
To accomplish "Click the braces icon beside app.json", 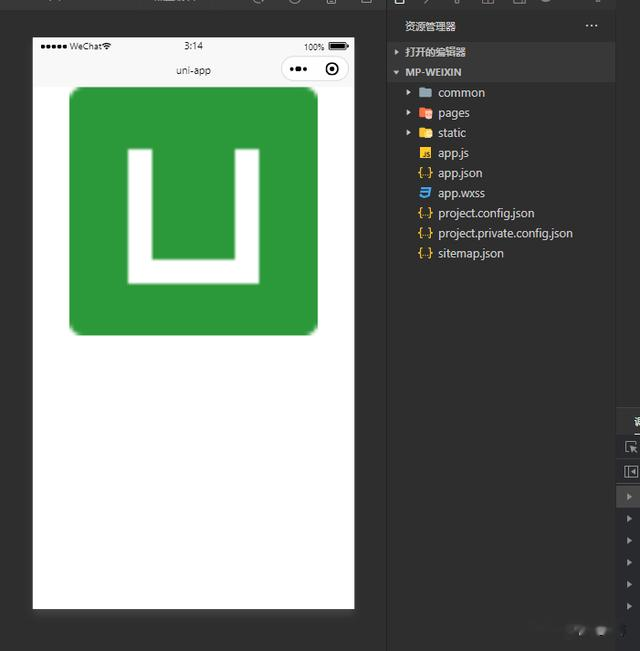I will [x=425, y=173].
